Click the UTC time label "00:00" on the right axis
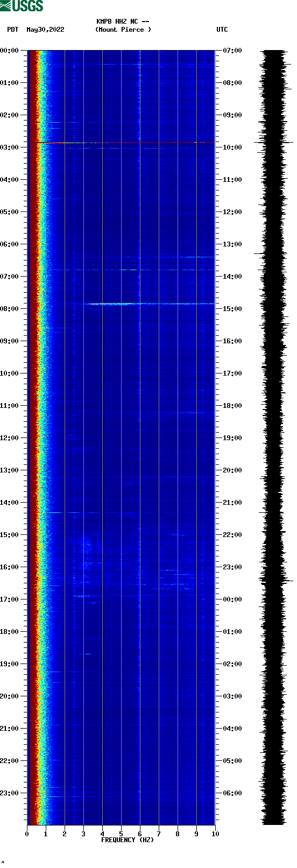The width and height of the screenshot is (297, 868). click(232, 599)
